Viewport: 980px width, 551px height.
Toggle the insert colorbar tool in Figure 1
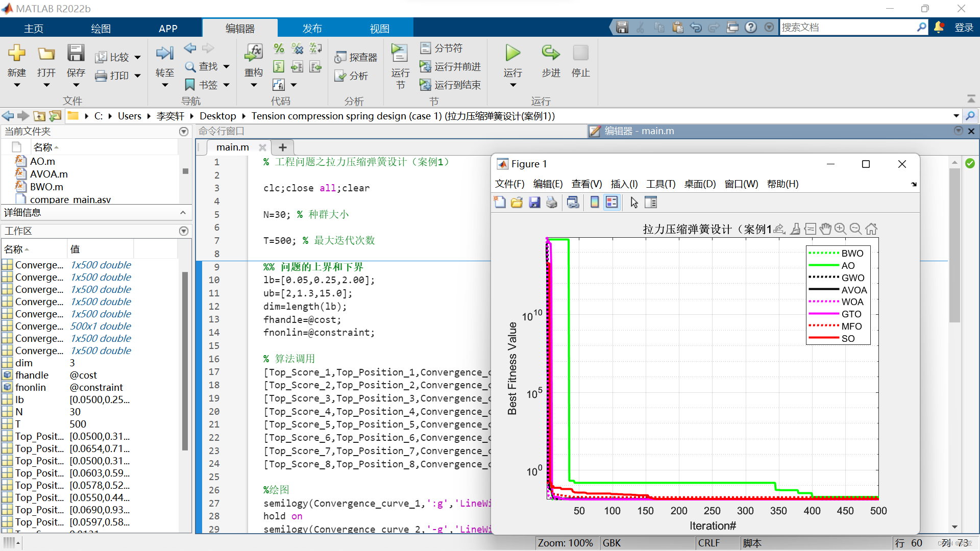coord(595,203)
